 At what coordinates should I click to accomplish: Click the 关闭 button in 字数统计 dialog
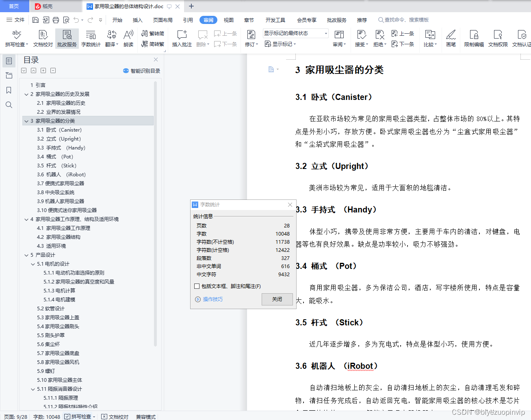pyautogui.click(x=277, y=299)
